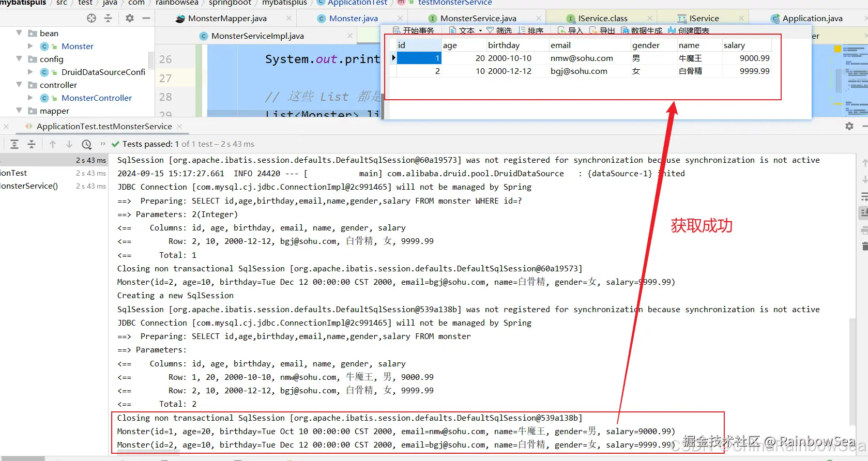Click the filter (筛选) funnel icon
868x461 pixels.
[x=490, y=30]
